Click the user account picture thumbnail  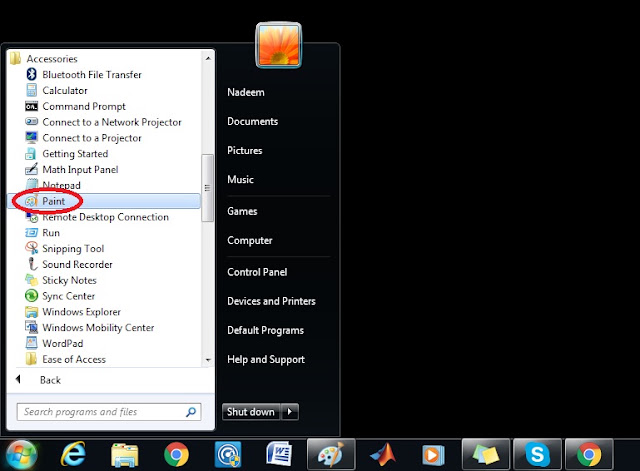point(279,45)
